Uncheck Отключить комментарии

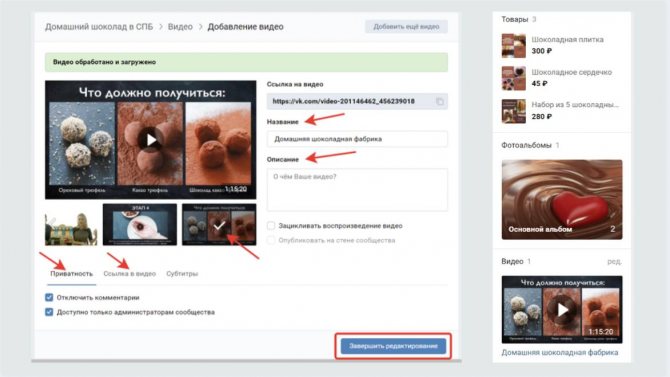49,297
